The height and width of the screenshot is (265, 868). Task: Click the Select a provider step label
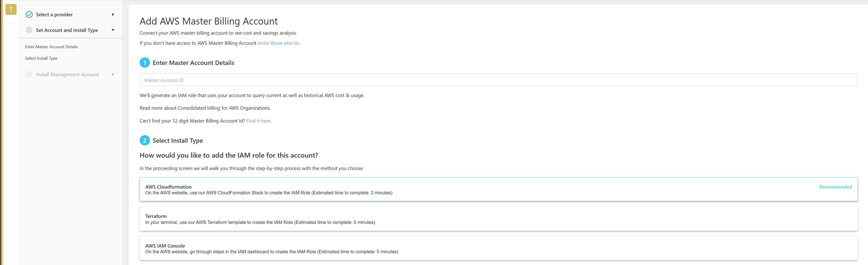54,14
